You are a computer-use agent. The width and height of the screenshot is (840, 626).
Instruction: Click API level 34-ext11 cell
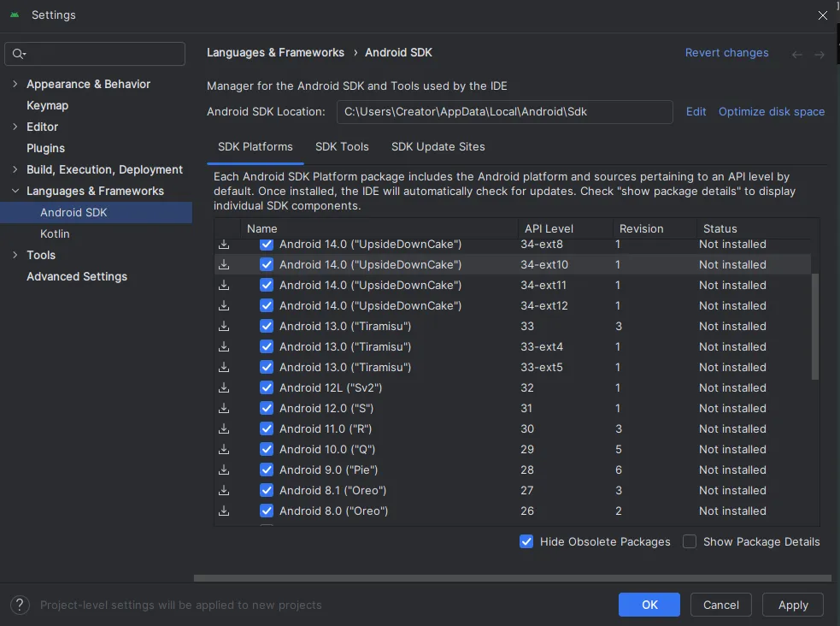point(543,285)
